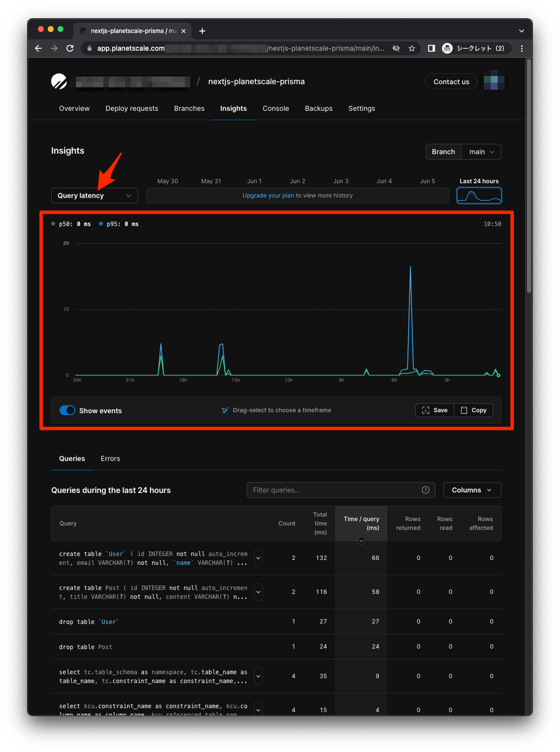
Task: Click the page vertical scrollbar
Action: tap(529, 176)
